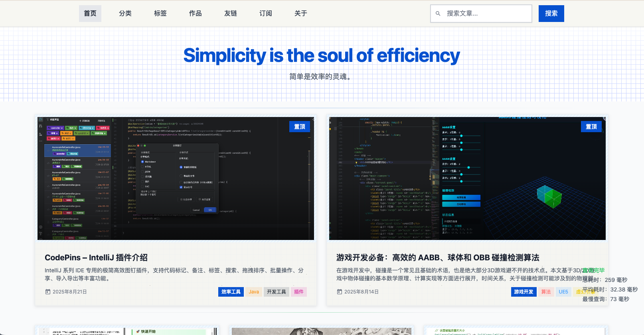Go to the 首页 nav tab
This screenshot has width=644, height=335.
[90, 14]
